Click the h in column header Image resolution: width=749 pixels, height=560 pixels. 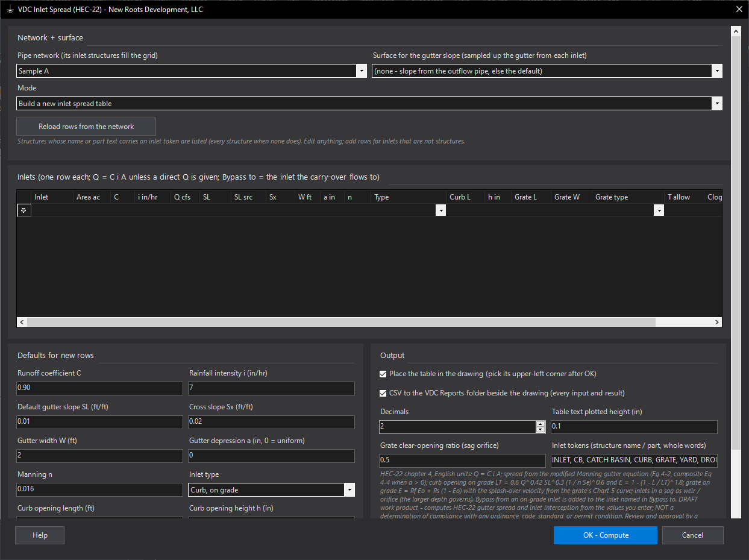(497, 197)
